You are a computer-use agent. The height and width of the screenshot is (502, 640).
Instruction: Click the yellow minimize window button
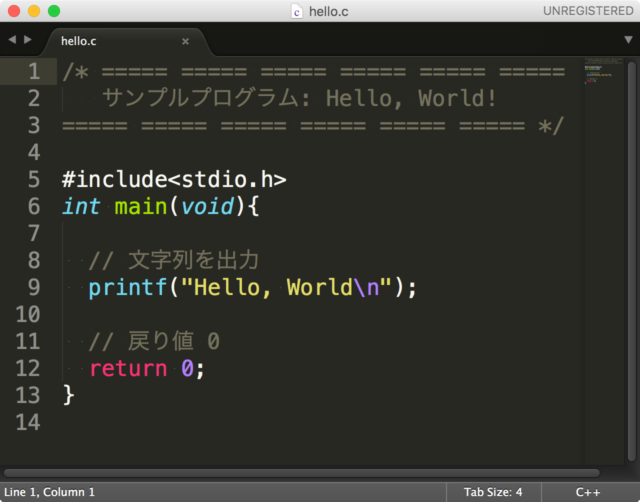[x=34, y=11]
